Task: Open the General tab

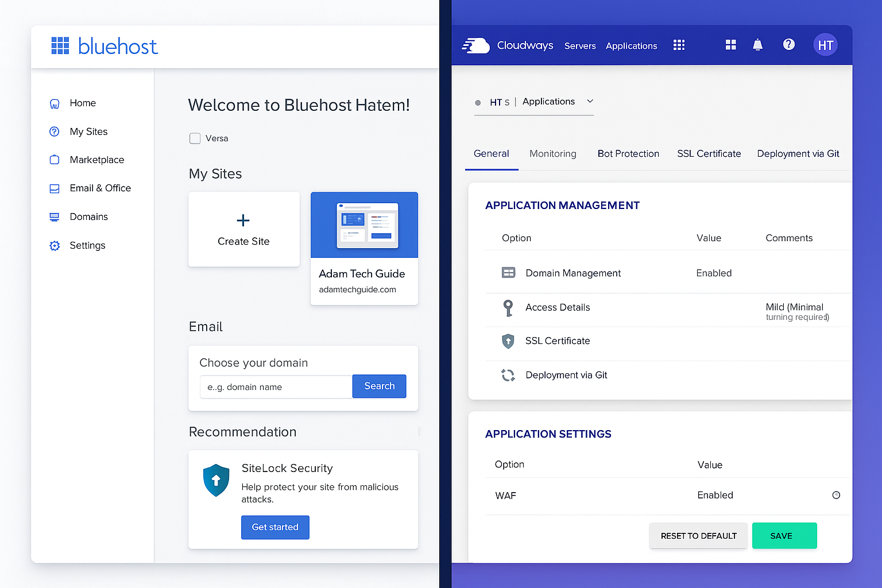Action: coord(492,154)
